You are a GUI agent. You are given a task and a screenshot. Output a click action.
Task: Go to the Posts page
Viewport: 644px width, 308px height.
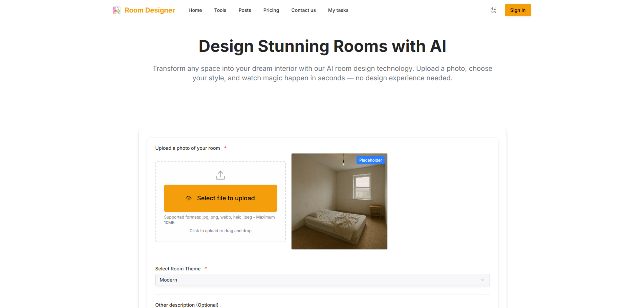[245, 10]
